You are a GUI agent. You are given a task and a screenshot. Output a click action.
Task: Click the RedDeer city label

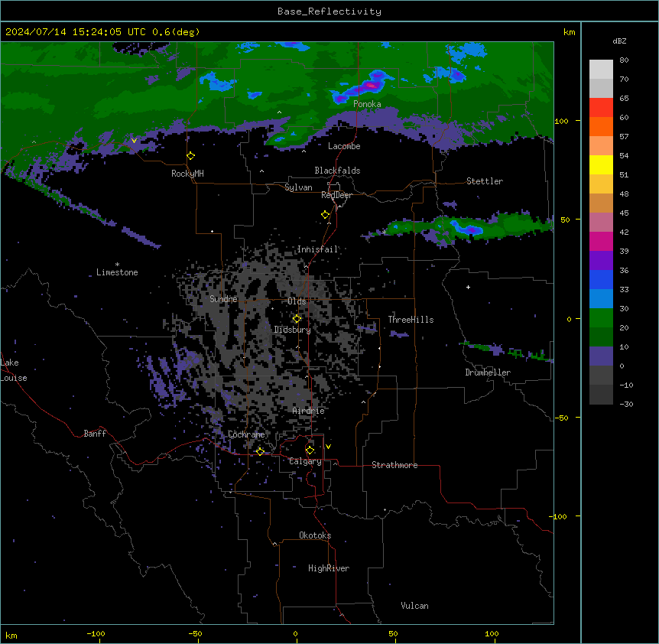(x=336, y=195)
